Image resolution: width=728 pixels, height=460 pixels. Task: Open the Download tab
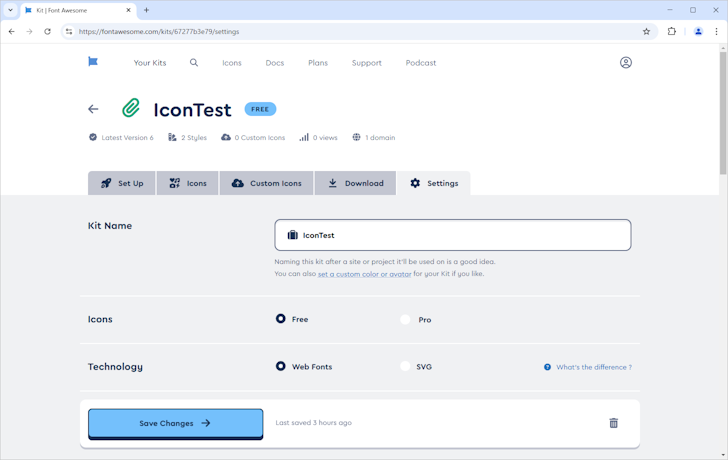click(356, 183)
